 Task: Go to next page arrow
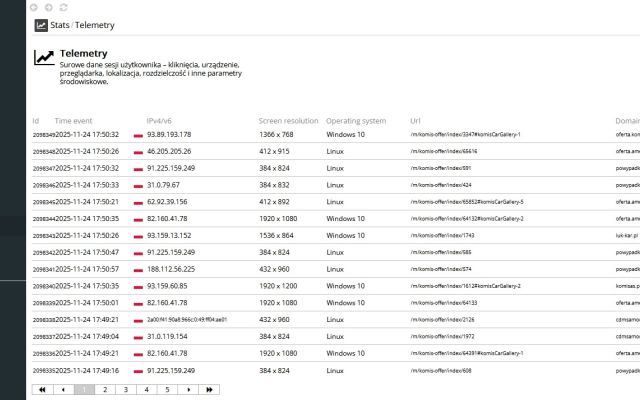tap(188, 390)
